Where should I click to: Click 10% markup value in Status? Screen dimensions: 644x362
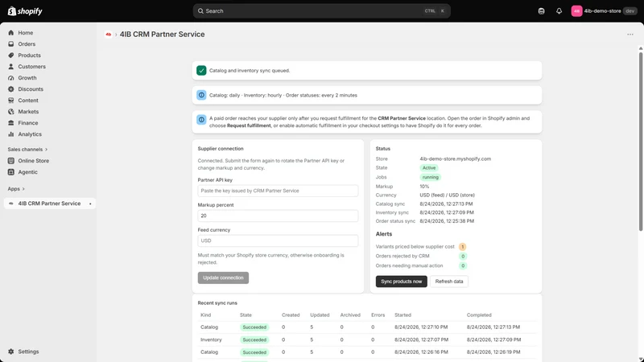click(424, 187)
